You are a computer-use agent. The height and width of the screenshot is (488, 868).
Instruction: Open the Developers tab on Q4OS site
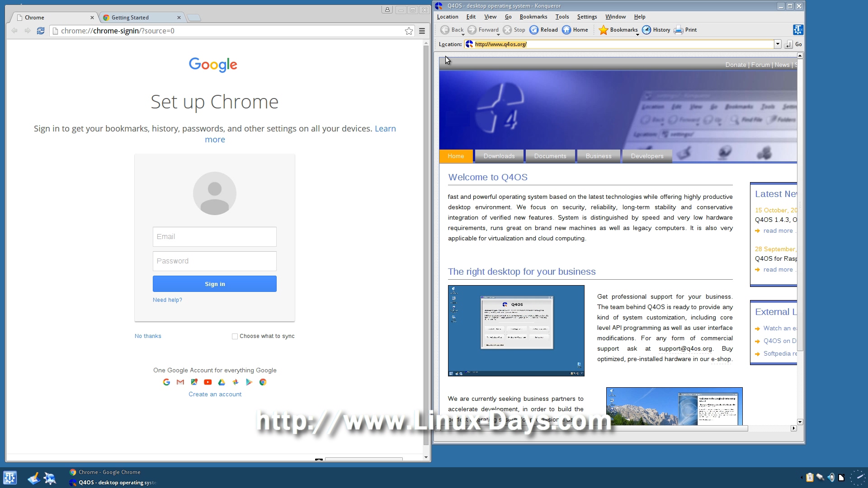tap(647, 156)
